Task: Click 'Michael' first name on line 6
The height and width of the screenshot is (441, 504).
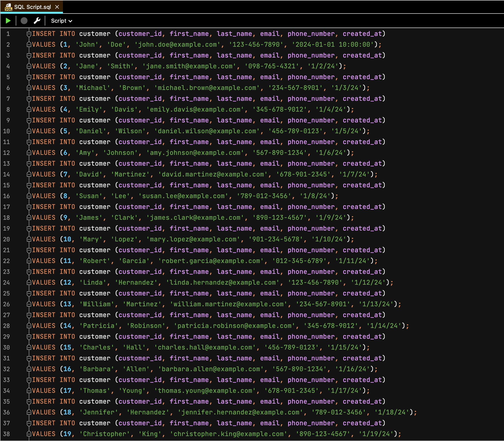Action: pos(93,88)
